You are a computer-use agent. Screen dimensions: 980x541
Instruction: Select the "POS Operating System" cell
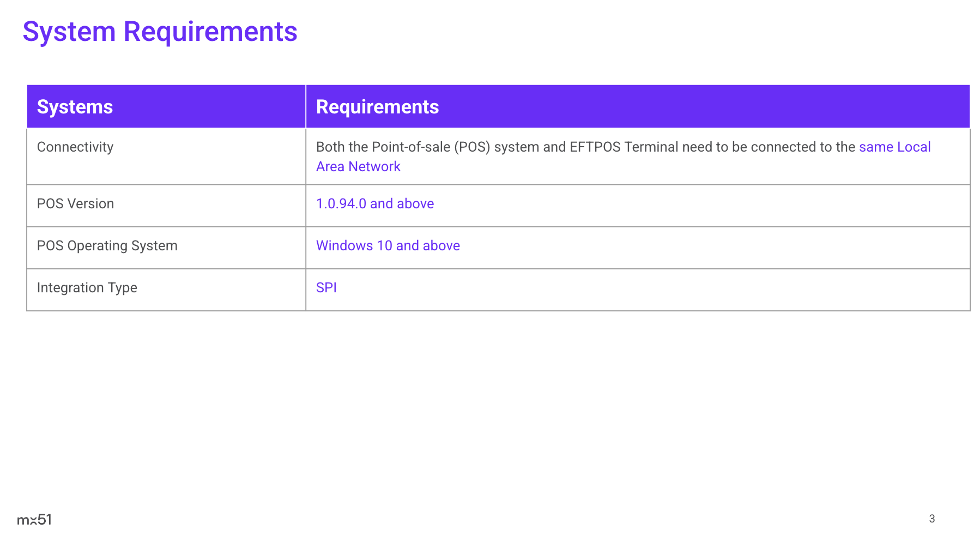107,246
